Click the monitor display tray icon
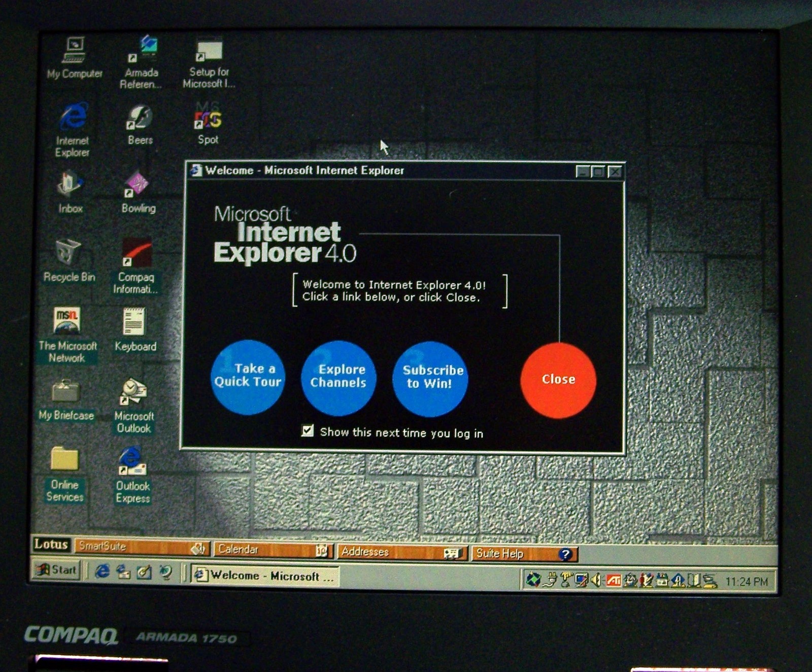 (582, 580)
